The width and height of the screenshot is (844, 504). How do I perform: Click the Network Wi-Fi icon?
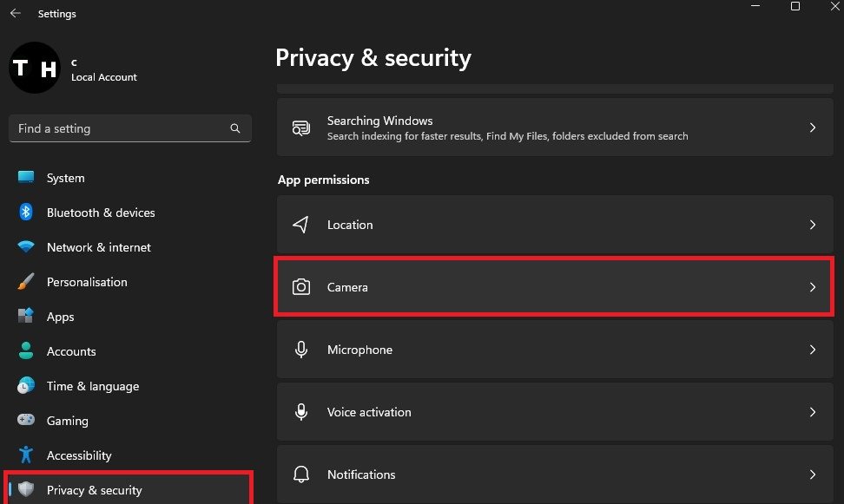pos(26,247)
